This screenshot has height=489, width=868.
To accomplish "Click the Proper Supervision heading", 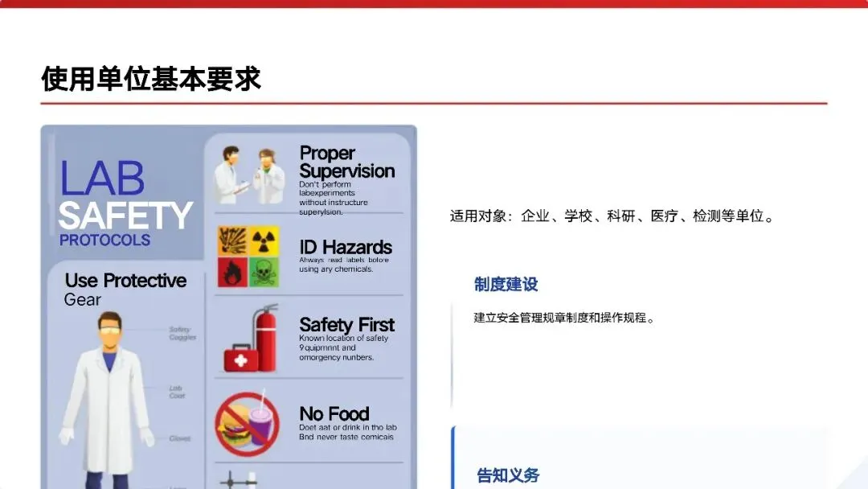I will (x=347, y=162).
